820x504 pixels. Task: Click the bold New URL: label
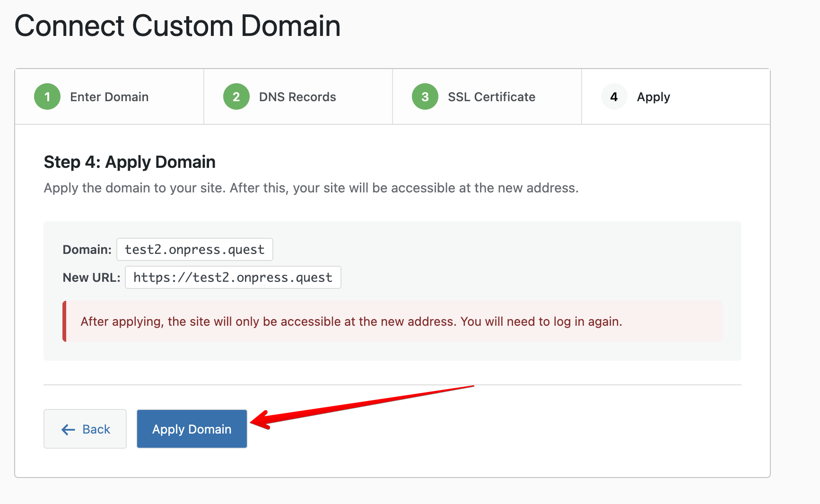pos(91,278)
